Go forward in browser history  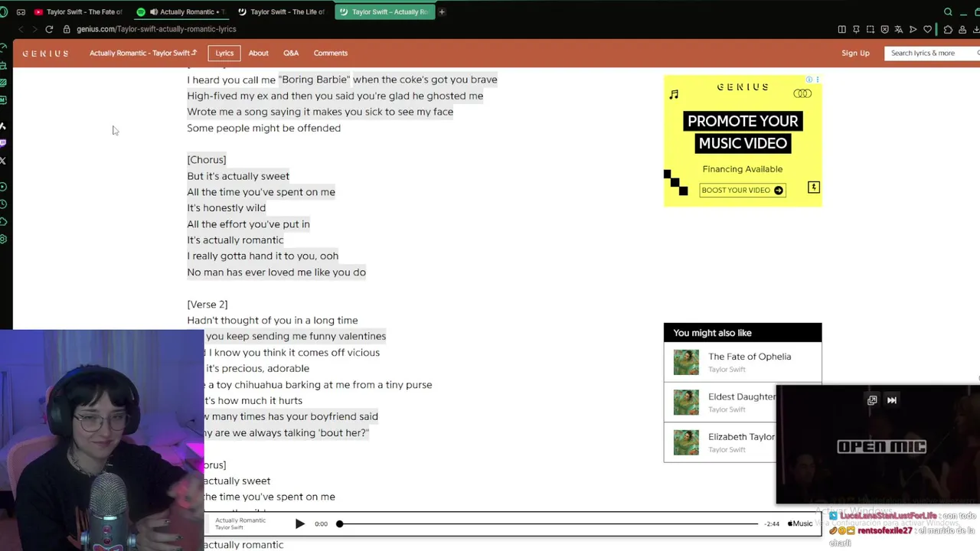[x=34, y=29]
